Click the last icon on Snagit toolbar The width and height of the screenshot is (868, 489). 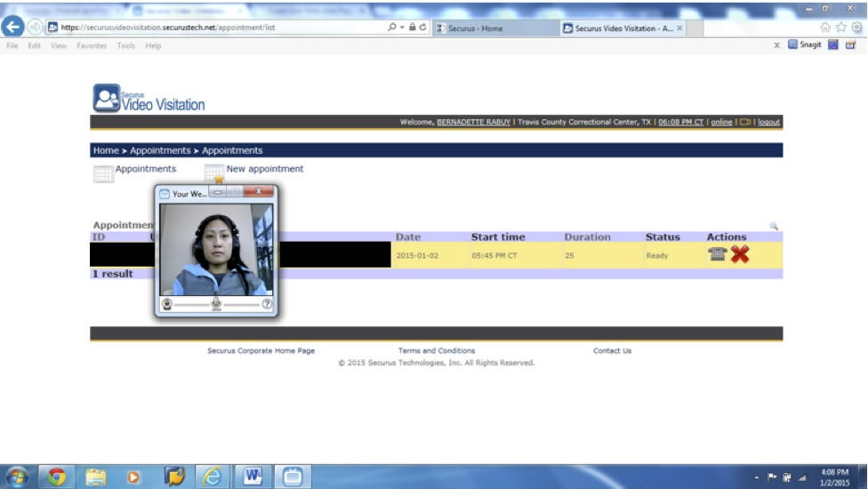pos(850,44)
